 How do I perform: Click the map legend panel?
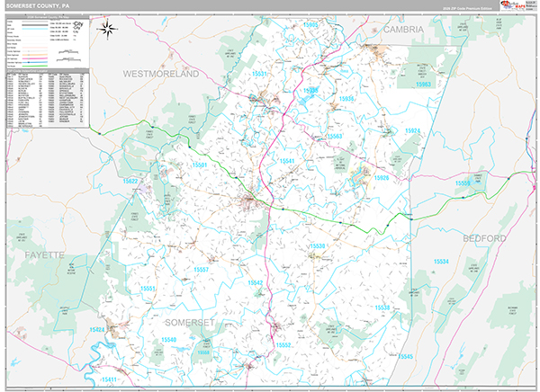[x=48, y=43]
